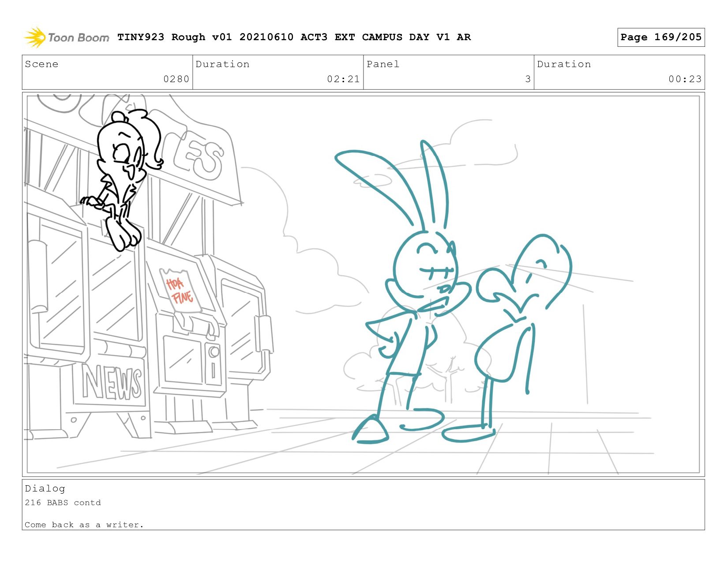Viewport: 728px width, 563px height.
Task: Click the HOA FINE note on the newsstand
Action: [180, 291]
